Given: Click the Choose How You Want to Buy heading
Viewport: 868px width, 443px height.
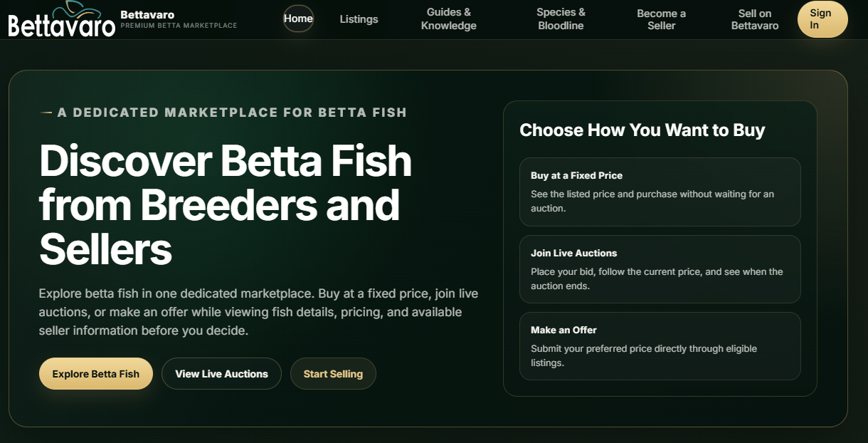Looking at the screenshot, I should (x=642, y=130).
